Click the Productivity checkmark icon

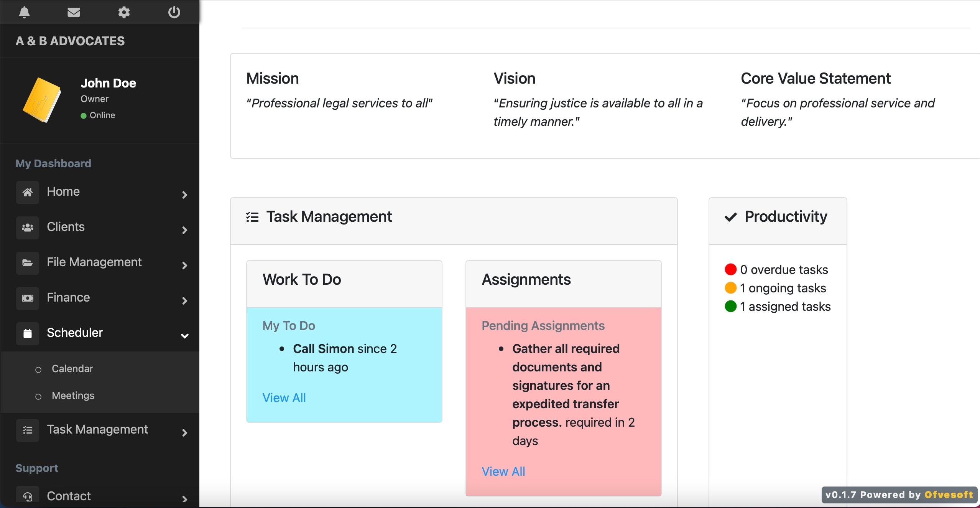[730, 217]
